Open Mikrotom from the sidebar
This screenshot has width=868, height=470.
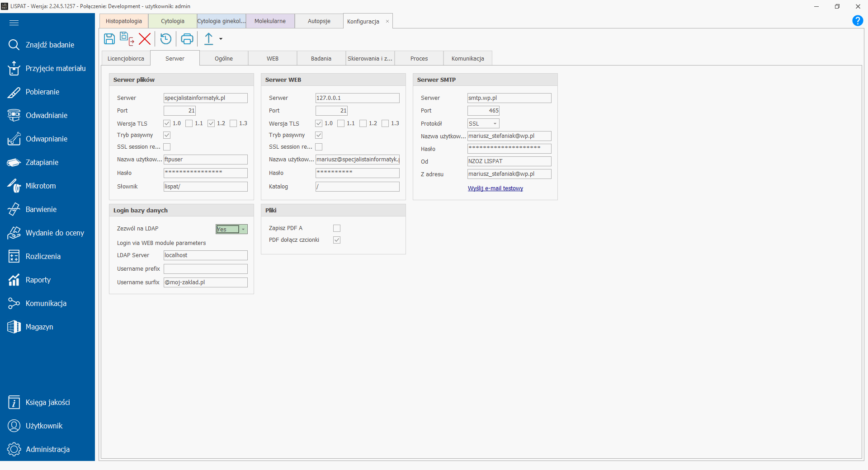(41, 186)
